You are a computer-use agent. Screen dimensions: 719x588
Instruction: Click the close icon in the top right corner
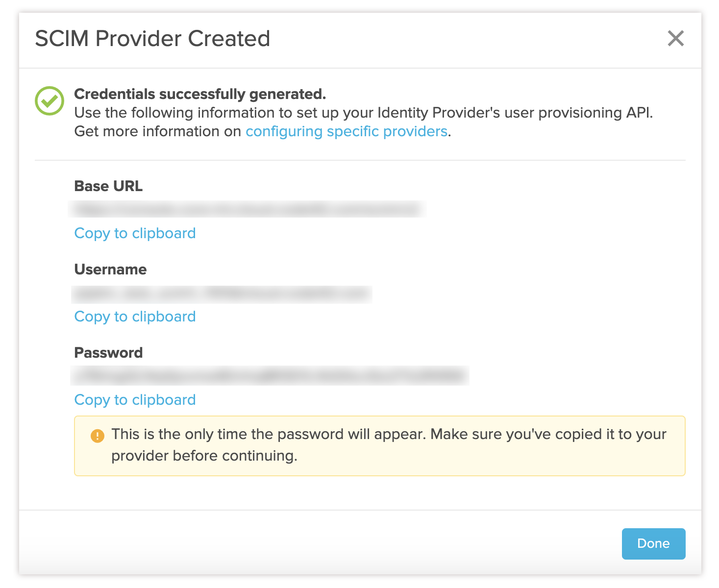[x=676, y=38]
